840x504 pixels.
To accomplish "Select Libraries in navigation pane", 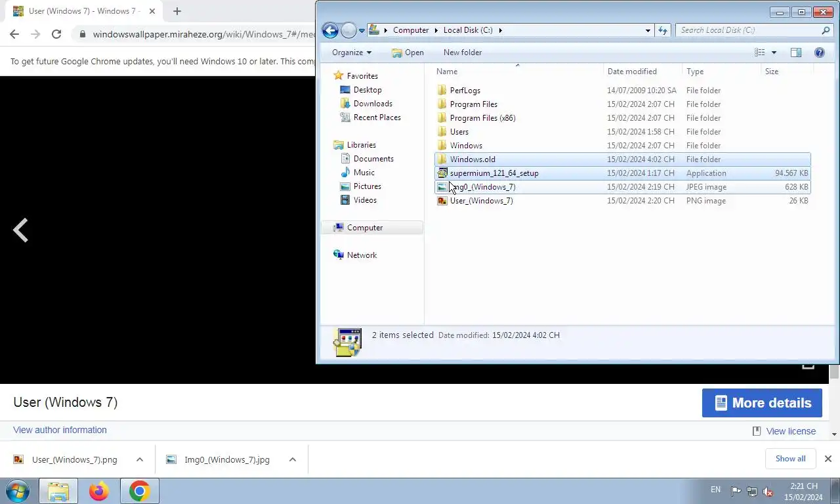I will click(362, 145).
